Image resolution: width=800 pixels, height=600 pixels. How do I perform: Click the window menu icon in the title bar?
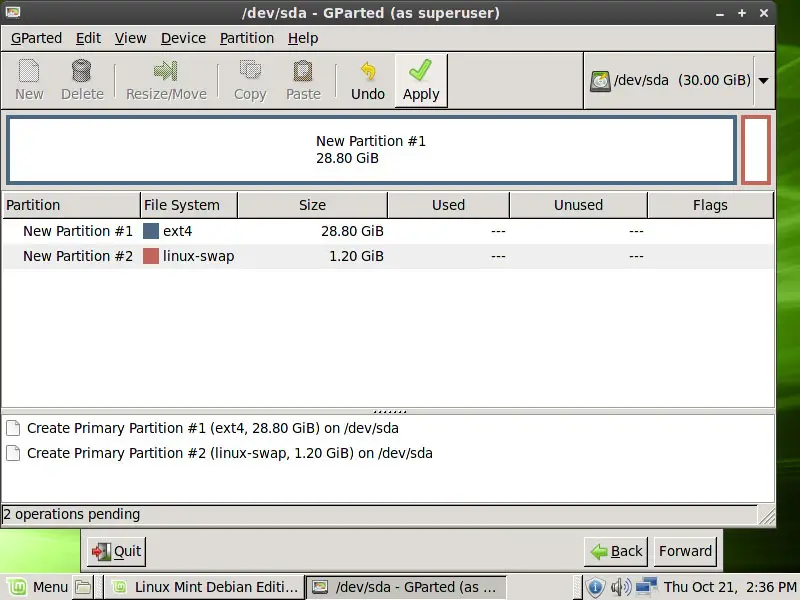[x=13, y=12]
